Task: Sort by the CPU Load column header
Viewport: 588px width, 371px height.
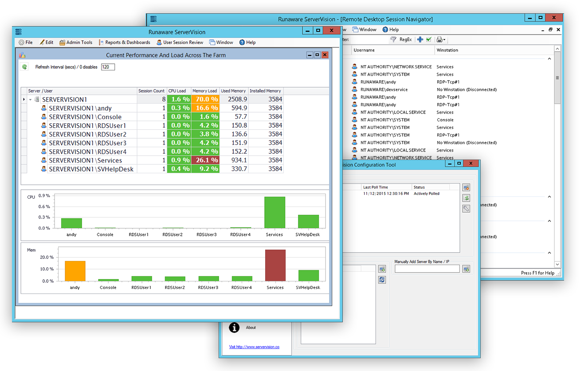Action: click(x=179, y=91)
